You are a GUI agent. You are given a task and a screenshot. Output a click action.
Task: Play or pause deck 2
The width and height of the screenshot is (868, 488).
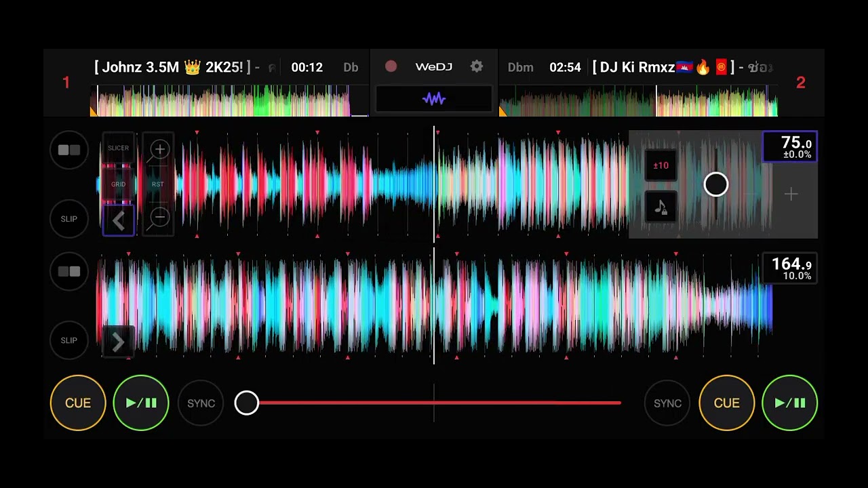[790, 403]
